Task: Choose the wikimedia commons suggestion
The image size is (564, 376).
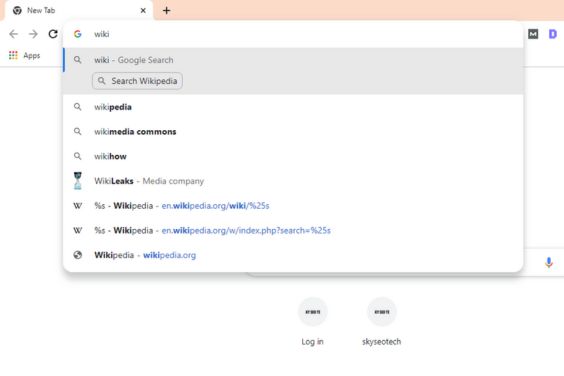Action: coord(293,132)
